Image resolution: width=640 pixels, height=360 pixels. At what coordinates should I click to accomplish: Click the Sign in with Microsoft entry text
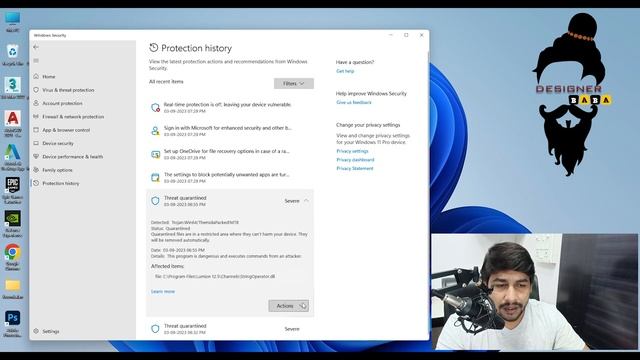[228, 128]
